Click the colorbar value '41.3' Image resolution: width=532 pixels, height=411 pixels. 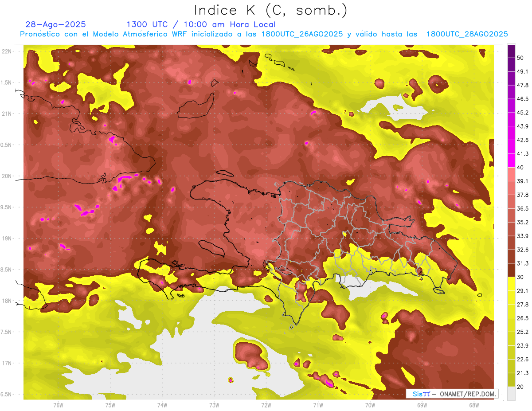(x=523, y=154)
